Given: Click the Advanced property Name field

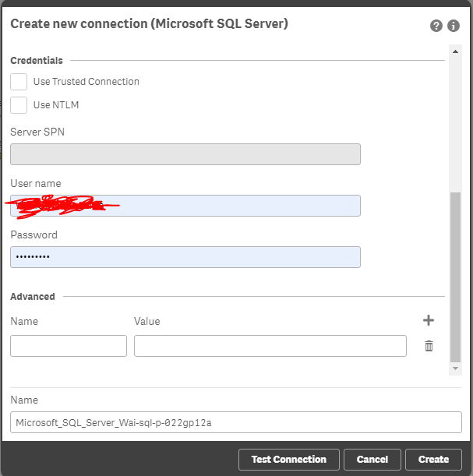Looking at the screenshot, I should tap(69, 346).
